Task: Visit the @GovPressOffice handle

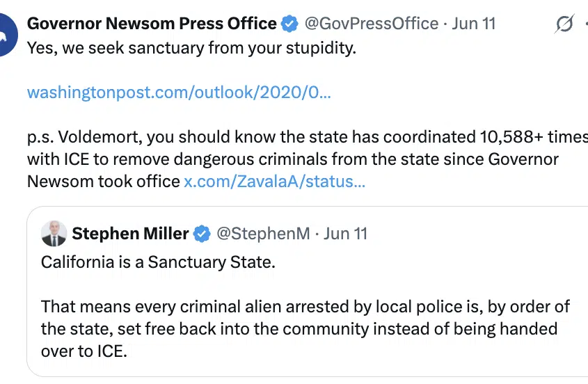Action: [x=372, y=24]
